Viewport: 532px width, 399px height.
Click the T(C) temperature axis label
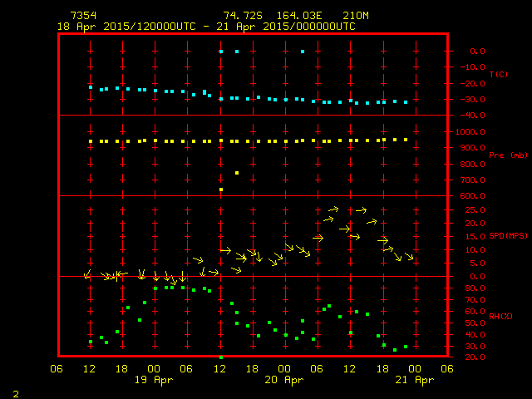[498, 75]
